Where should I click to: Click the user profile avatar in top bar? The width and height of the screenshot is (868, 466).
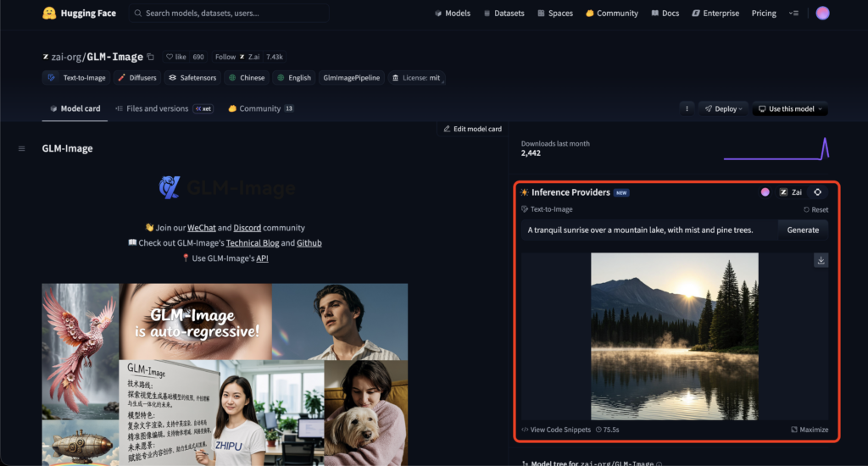[822, 14]
